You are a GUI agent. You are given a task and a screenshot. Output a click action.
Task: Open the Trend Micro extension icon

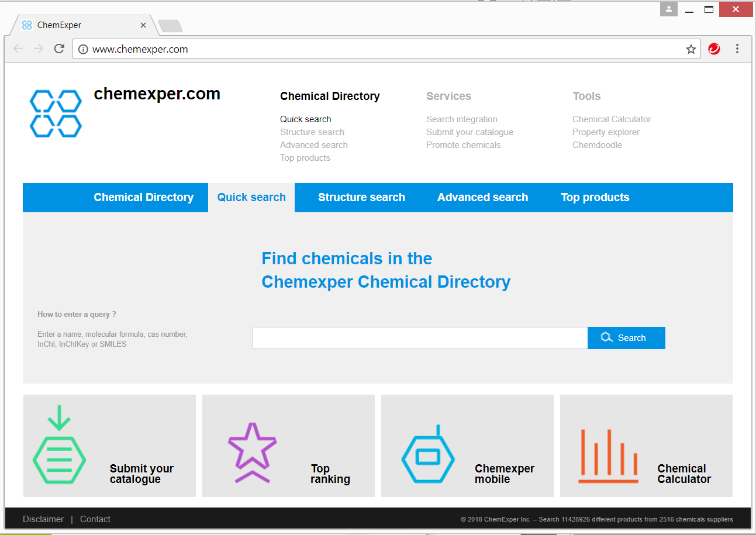714,49
